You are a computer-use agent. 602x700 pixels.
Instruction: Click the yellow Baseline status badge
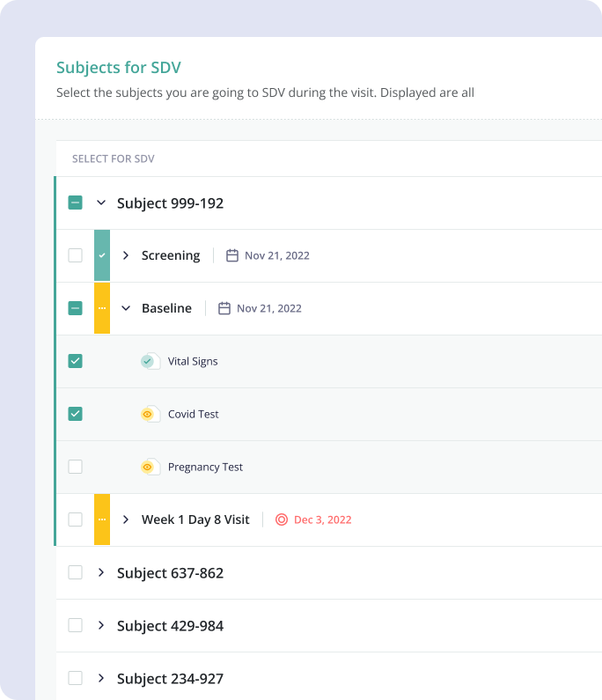tap(102, 308)
